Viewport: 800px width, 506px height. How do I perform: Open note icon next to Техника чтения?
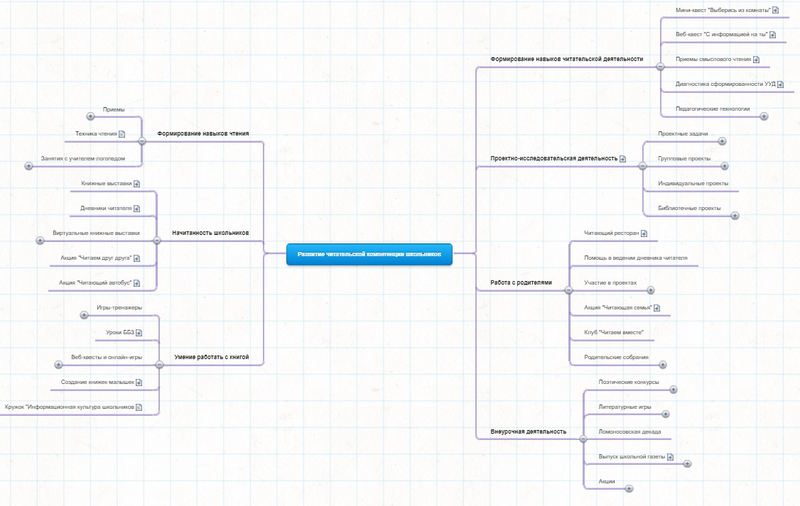[122, 134]
